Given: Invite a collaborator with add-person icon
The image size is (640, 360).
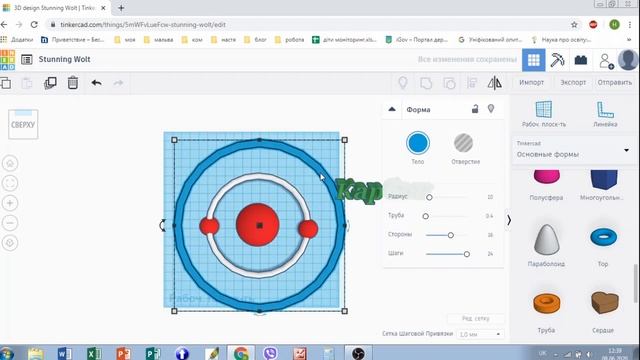Looking at the screenshot, I should tap(606, 61).
